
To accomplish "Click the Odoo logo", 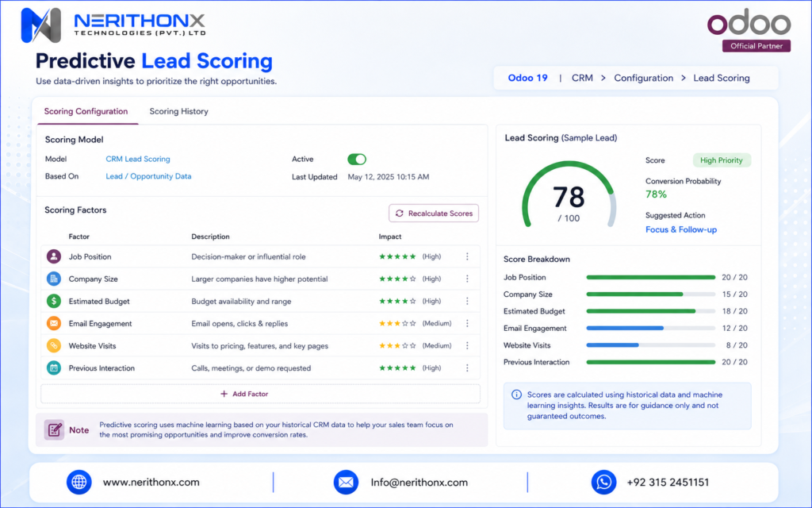I will tap(749, 23).
